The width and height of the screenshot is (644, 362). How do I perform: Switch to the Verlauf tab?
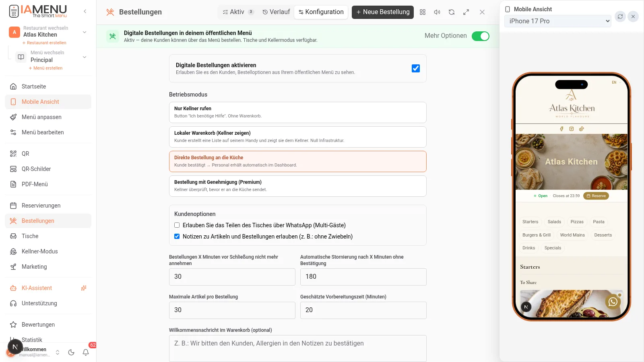(276, 12)
